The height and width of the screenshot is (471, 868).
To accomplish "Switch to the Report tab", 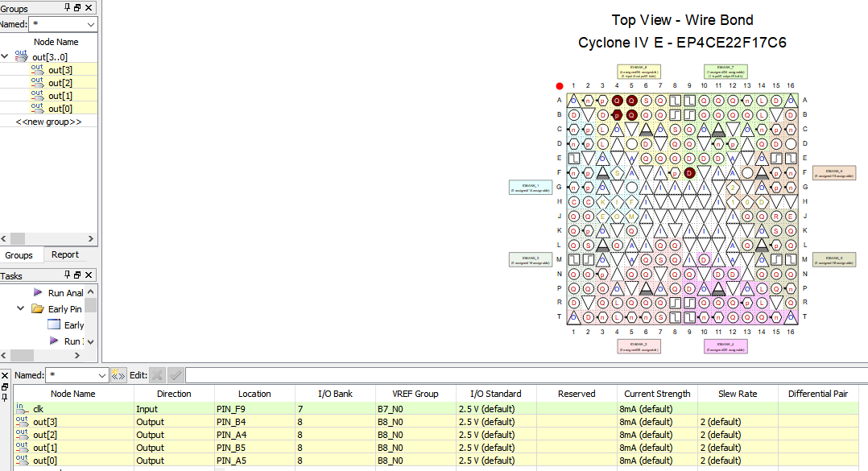I will tap(64, 254).
